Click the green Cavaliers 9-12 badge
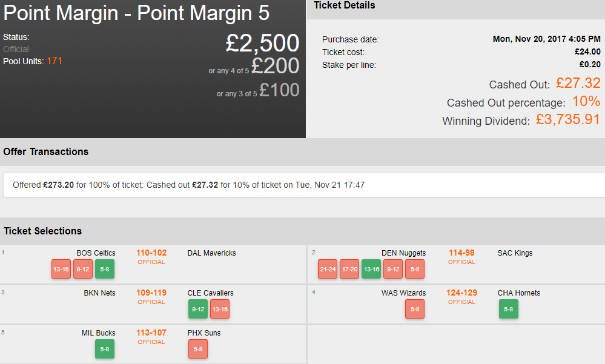 point(198,309)
